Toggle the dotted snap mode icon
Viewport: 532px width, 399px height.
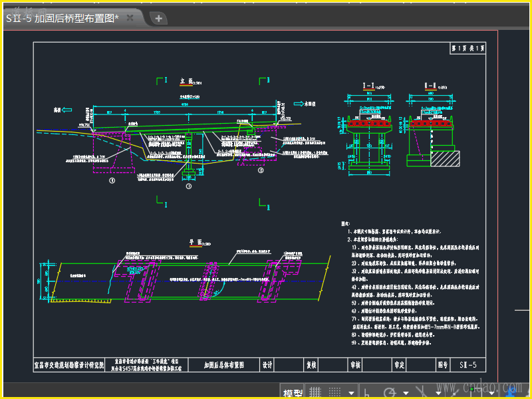click(334, 392)
